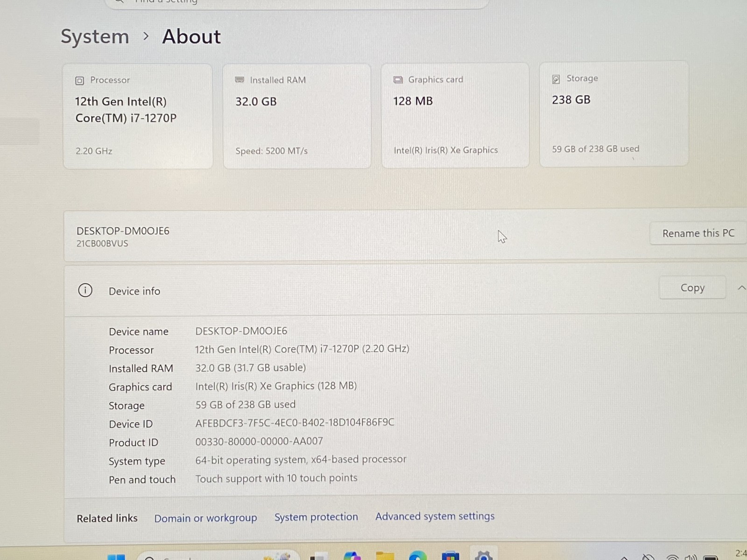Click the Device name label
The height and width of the screenshot is (560, 747).
click(x=139, y=331)
